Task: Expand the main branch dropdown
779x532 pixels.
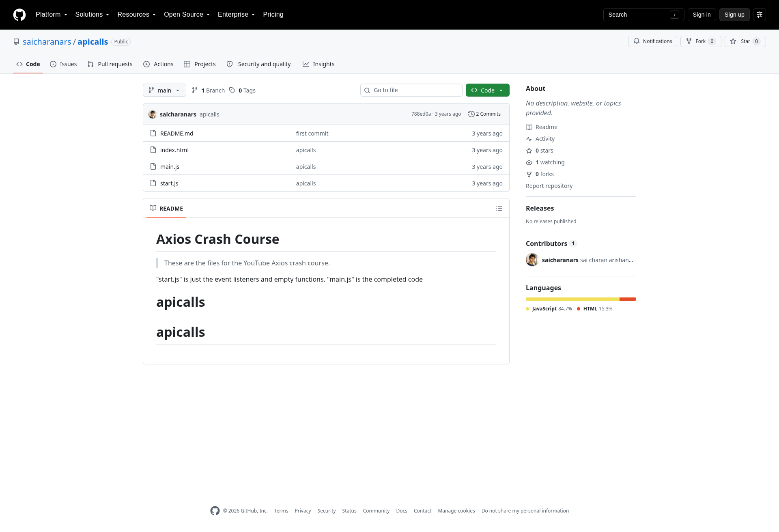Action: 164,90
